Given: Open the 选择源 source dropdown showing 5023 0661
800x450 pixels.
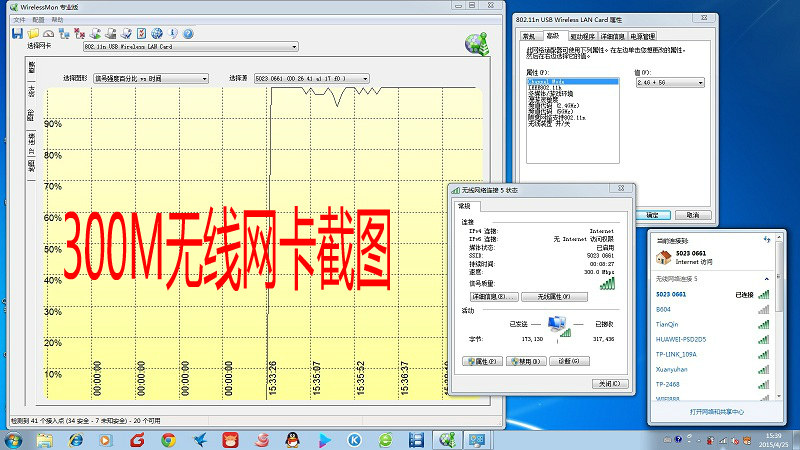Looking at the screenshot, I should click(x=312, y=79).
